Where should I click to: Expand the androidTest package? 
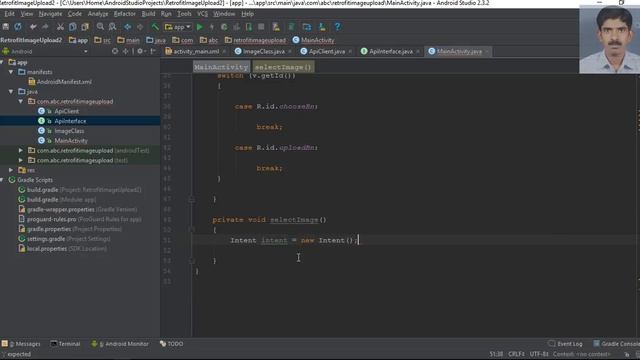(21, 150)
